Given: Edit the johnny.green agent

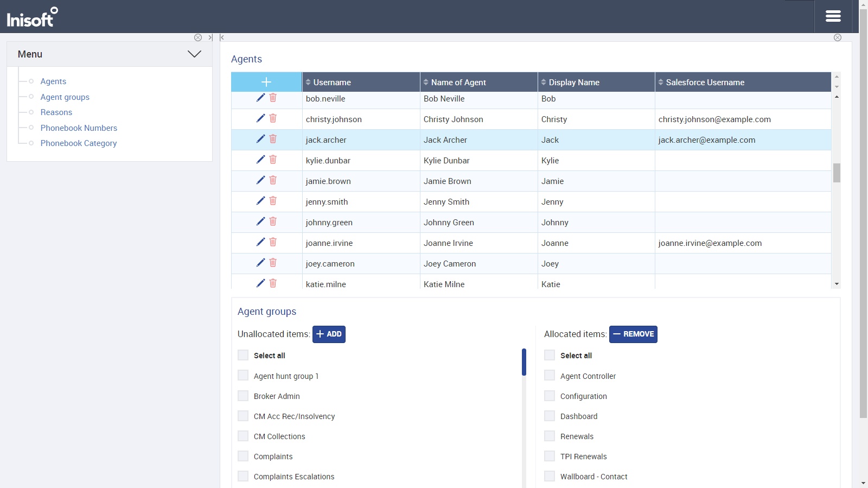Looking at the screenshot, I should pos(260,221).
